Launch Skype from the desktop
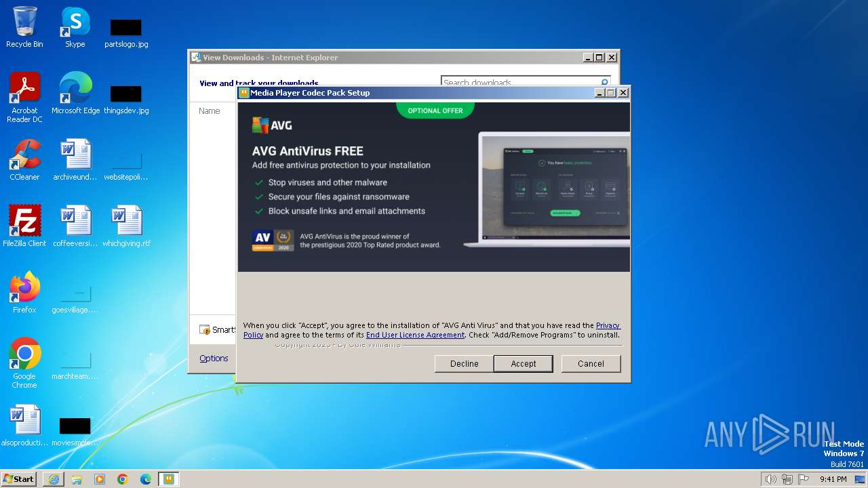This screenshot has height=488, width=868. (75, 27)
